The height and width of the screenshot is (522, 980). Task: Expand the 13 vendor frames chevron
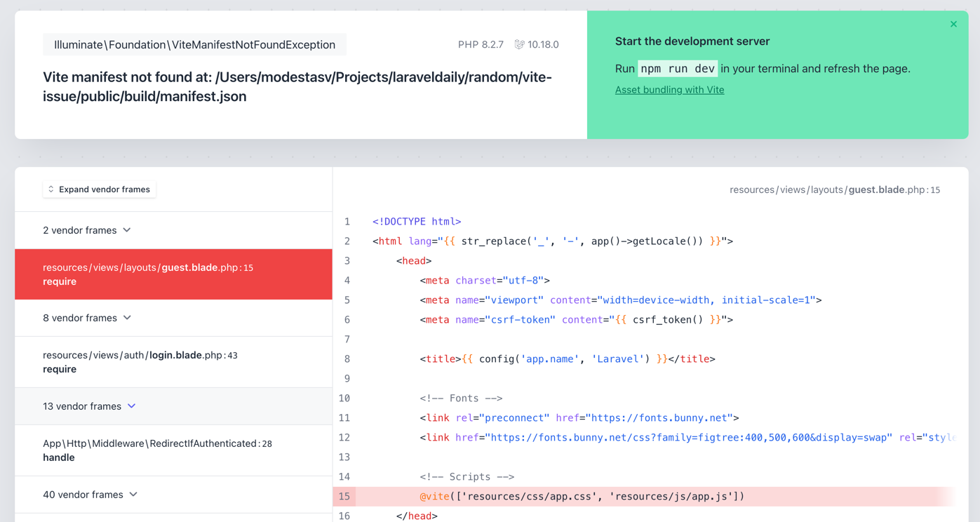(x=132, y=406)
